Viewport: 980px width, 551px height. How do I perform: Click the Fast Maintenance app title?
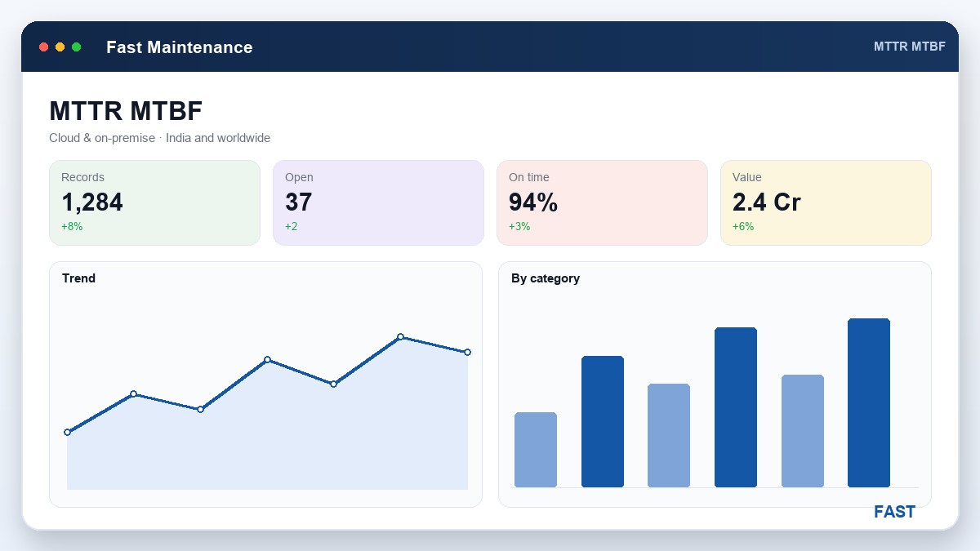pos(180,47)
